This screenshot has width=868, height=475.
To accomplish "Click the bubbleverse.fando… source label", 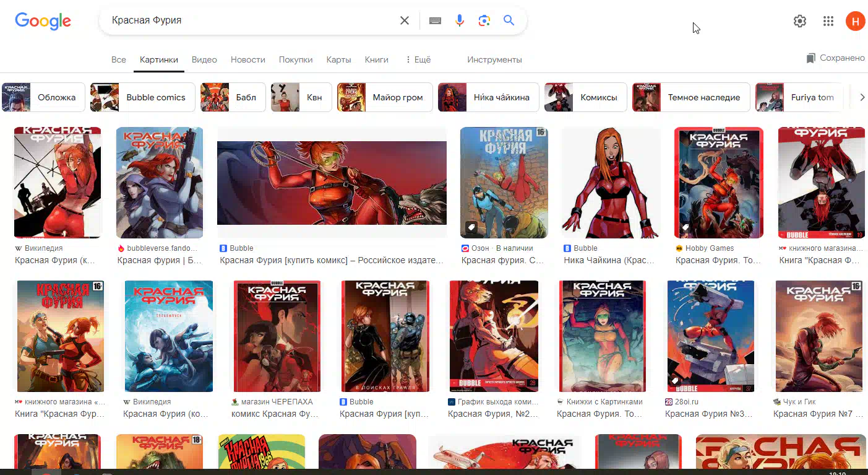I will pos(162,248).
